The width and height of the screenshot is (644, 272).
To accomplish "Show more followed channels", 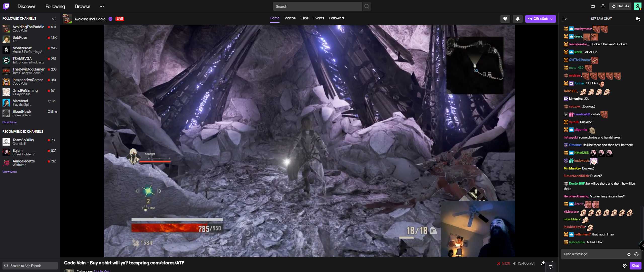I will pyautogui.click(x=10, y=122).
